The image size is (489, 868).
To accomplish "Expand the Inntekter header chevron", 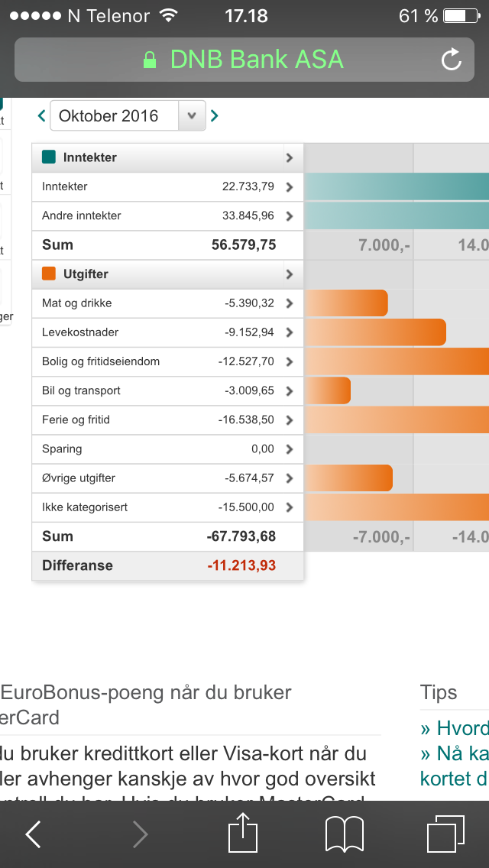I will point(289,157).
